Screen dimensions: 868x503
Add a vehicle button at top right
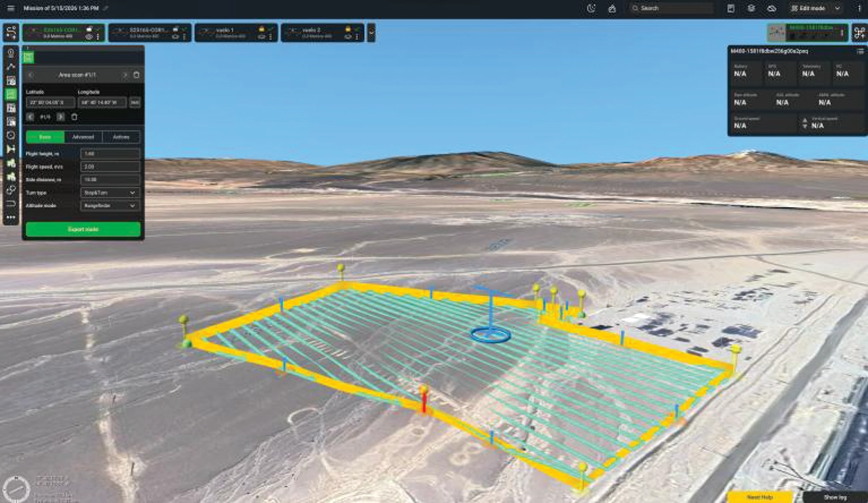(x=859, y=33)
